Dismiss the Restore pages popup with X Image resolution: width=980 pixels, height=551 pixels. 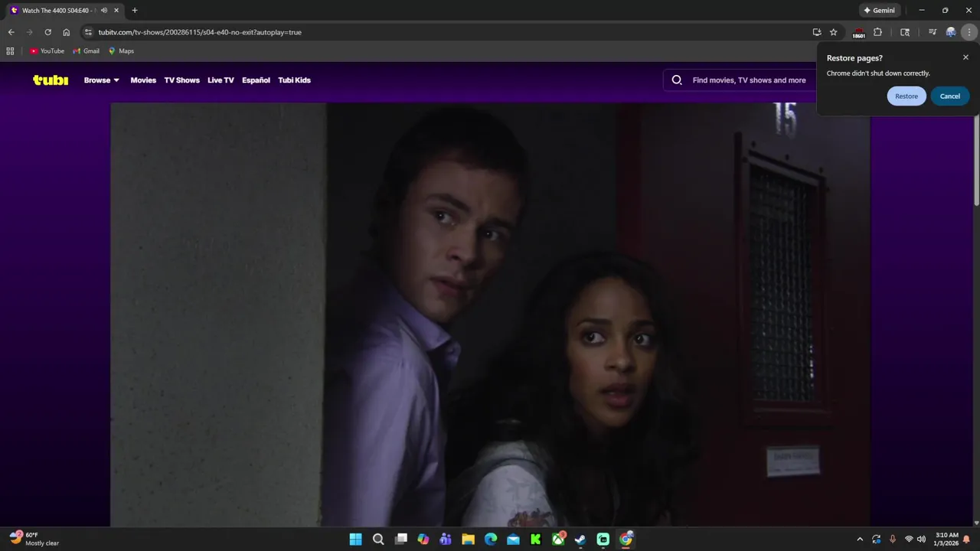(x=965, y=57)
